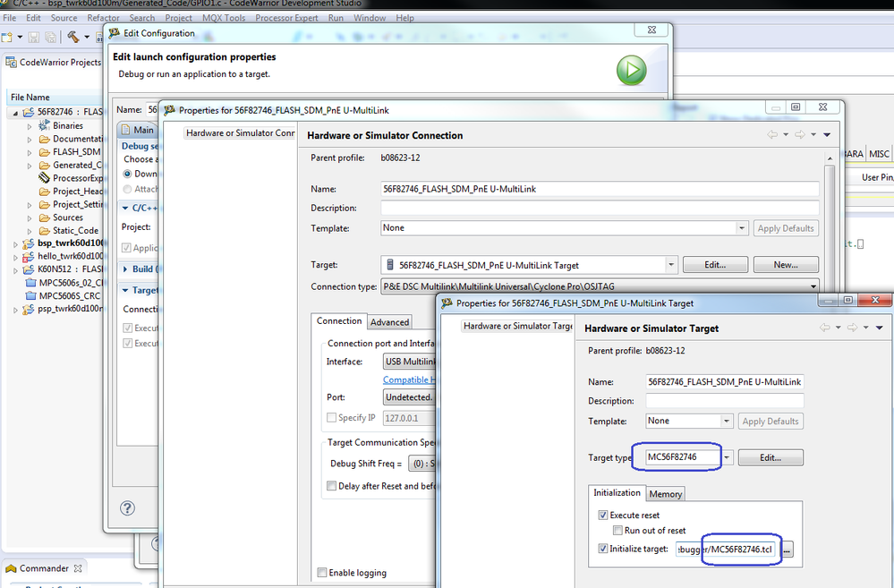Switch to the Memory tab

(x=666, y=494)
